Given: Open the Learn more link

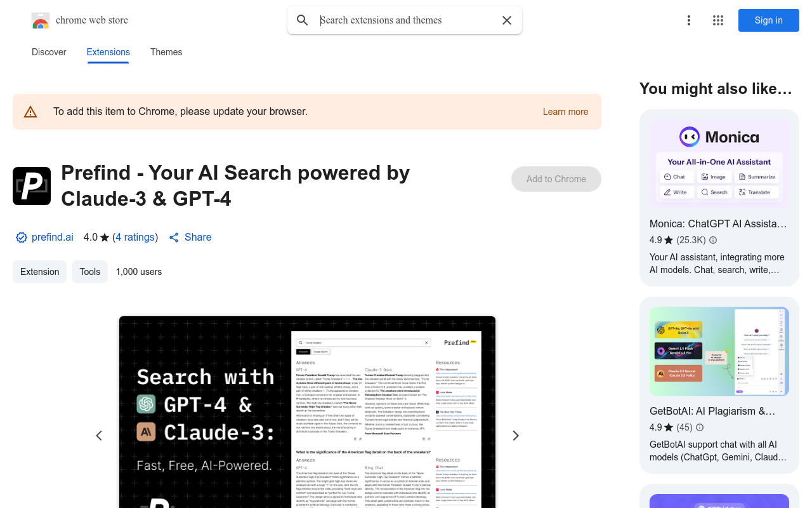Looking at the screenshot, I should [565, 112].
